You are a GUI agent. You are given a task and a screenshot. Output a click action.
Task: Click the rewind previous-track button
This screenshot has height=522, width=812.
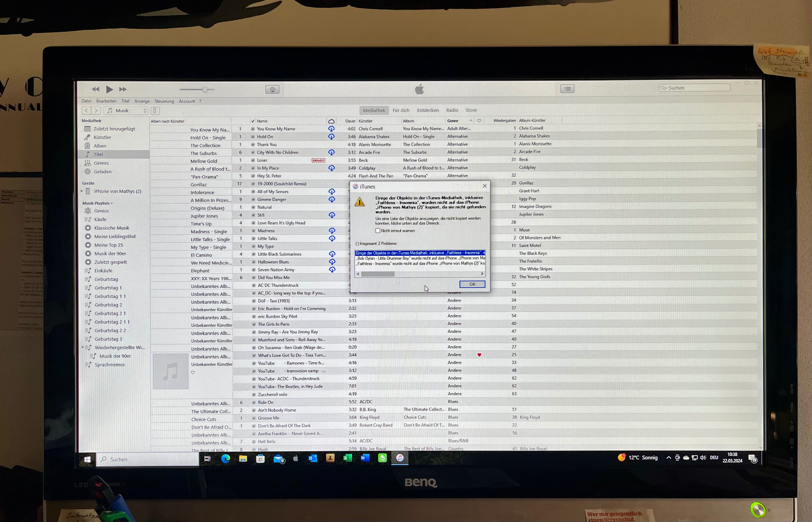click(x=95, y=89)
